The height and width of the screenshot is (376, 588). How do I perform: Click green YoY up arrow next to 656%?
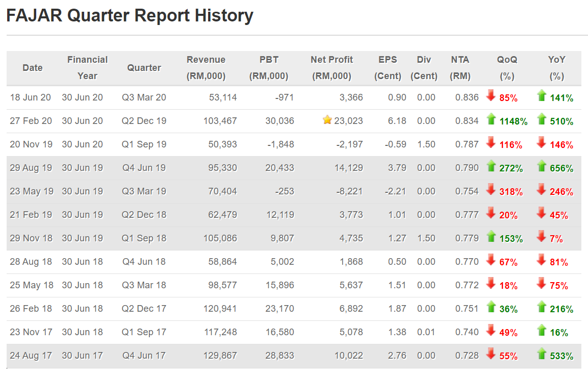542,166
